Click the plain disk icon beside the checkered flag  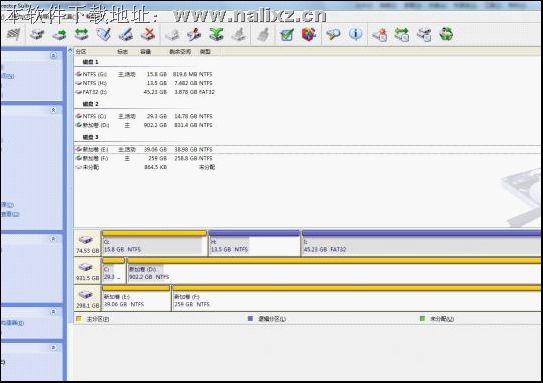click(x=37, y=34)
